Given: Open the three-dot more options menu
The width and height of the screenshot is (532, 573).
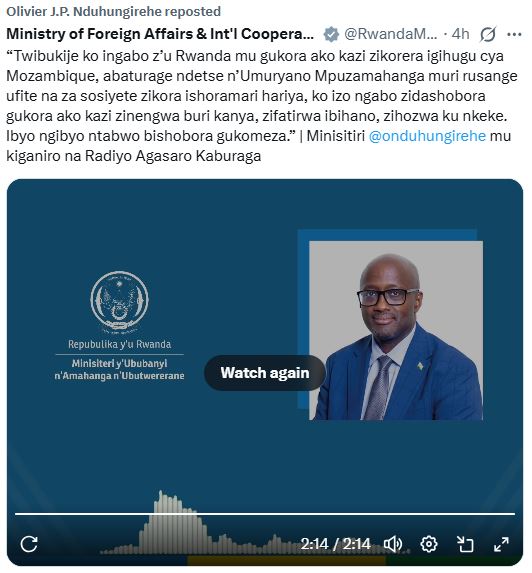Looking at the screenshot, I should pos(514,34).
